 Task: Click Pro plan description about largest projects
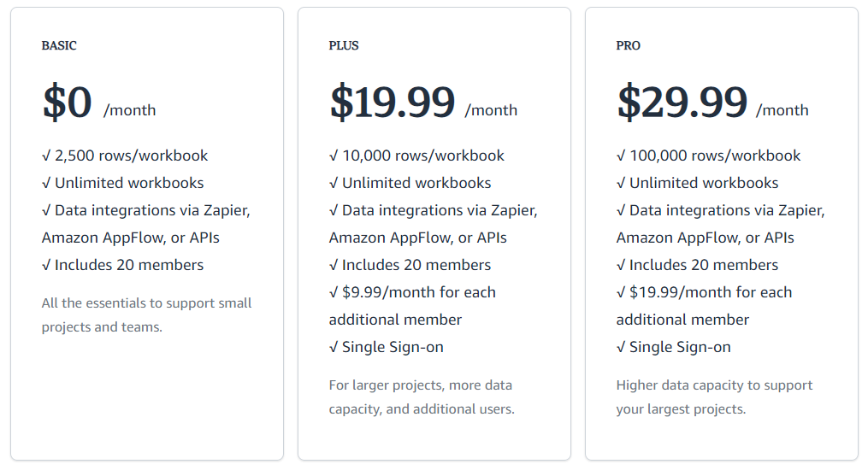coord(714,397)
